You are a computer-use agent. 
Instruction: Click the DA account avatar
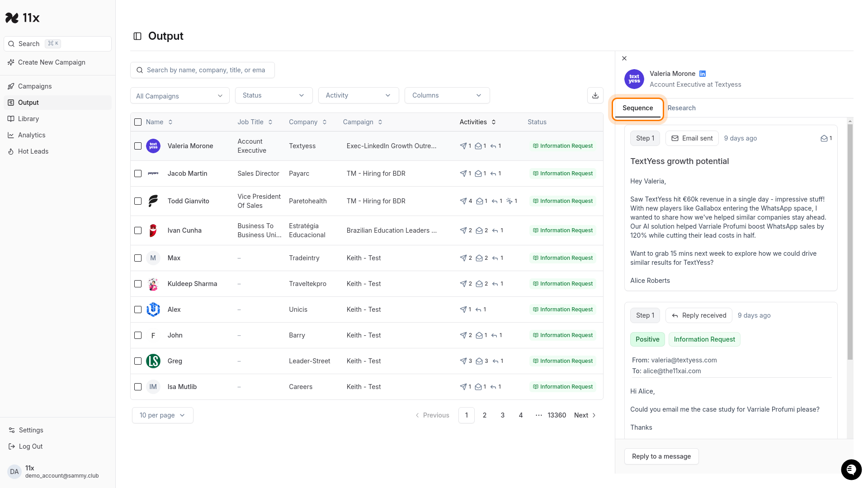point(14,472)
